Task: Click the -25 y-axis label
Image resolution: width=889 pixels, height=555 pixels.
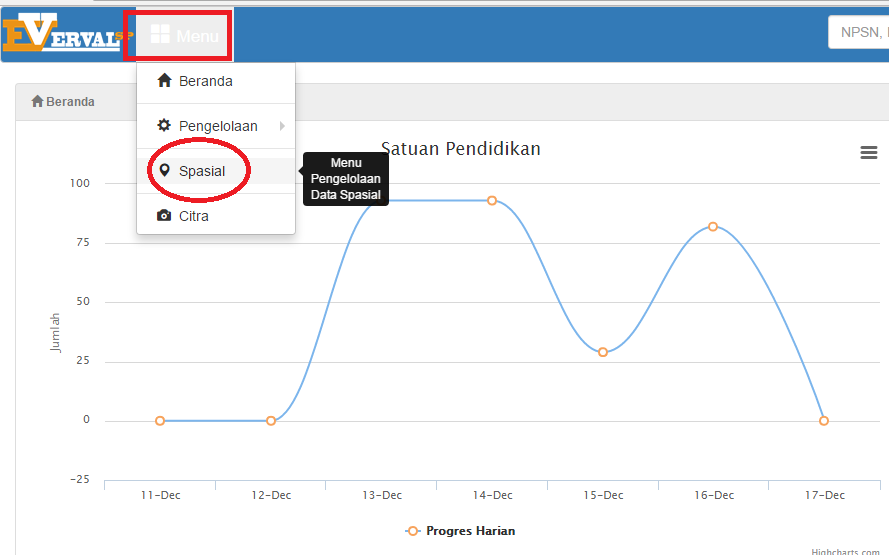Action: 80,479
